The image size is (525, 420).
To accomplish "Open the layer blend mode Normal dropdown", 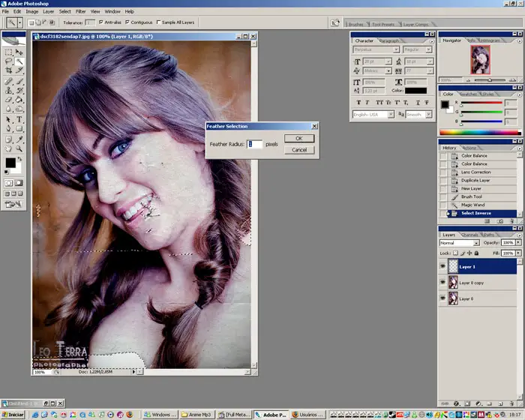I will click(x=459, y=243).
